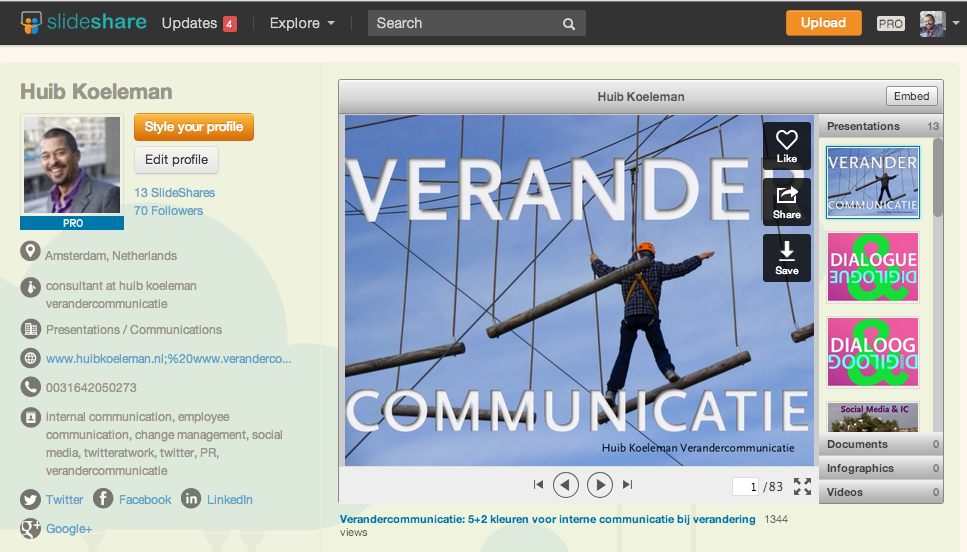Click the main slide image

578,290
